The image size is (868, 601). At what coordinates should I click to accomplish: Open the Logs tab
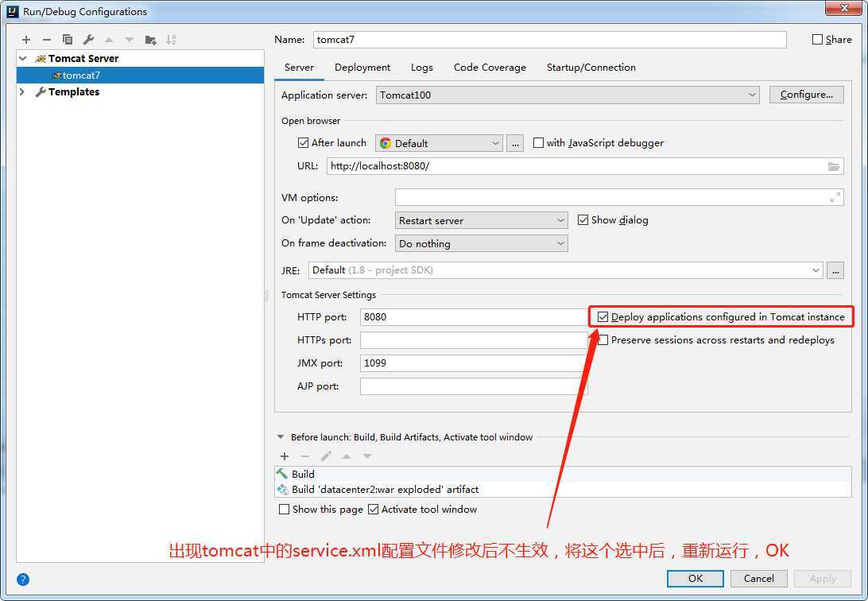[422, 68]
